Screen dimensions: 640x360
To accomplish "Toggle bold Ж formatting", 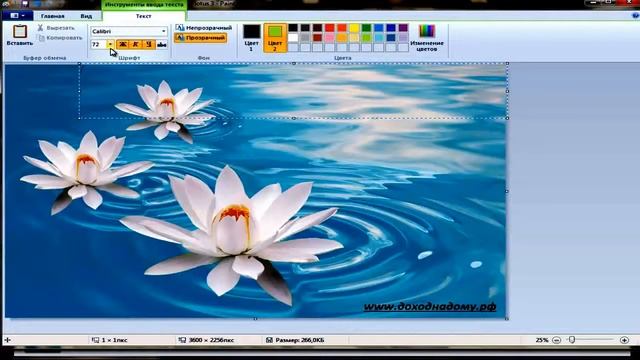I will (122, 44).
